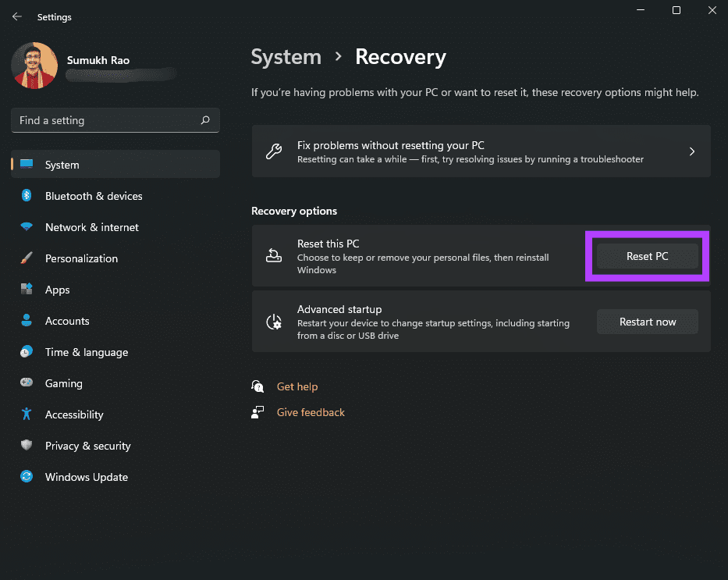Click the Get help chat icon
The width and height of the screenshot is (728, 580).
[x=257, y=386]
